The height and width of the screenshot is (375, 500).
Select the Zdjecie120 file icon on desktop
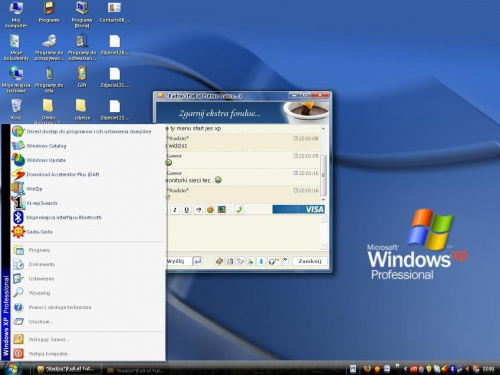coord(115,45)
